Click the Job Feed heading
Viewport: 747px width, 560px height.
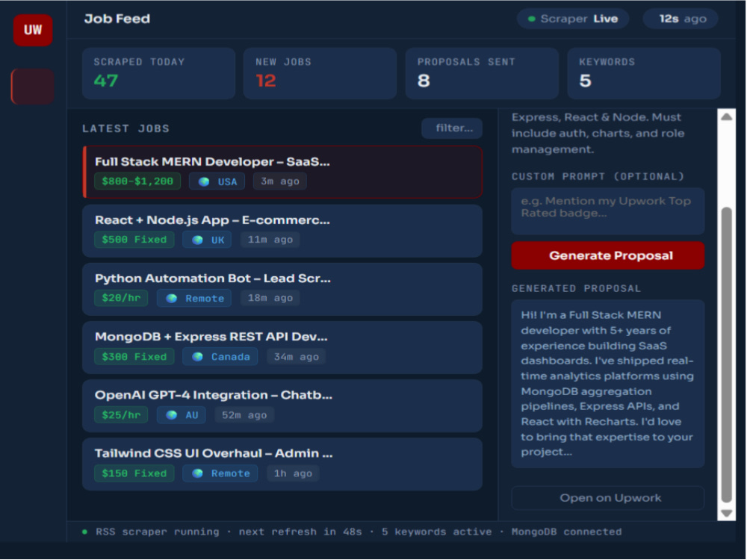point(117,19)
